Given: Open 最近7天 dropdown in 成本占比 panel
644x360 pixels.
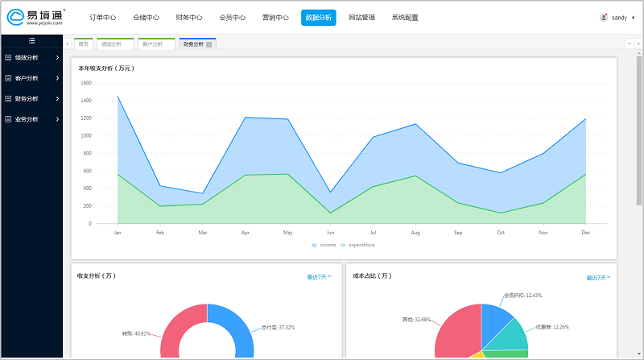Looking at the screenshot, I should (598, 277).
